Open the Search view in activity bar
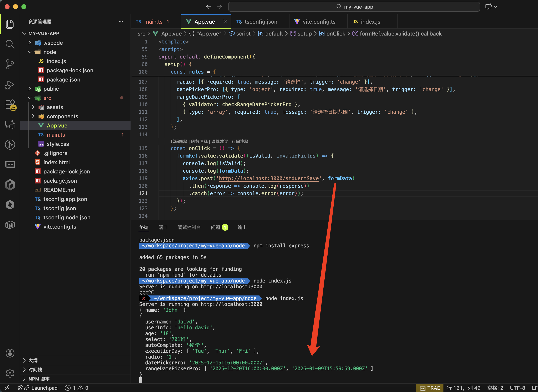538x392 pixels. pos(10,44)
